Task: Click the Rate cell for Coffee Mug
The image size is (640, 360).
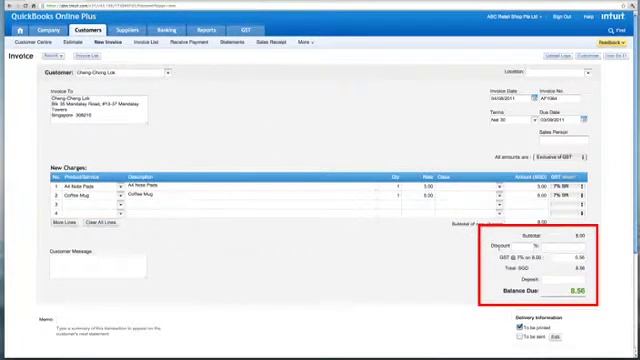Action: click(419, 196)
